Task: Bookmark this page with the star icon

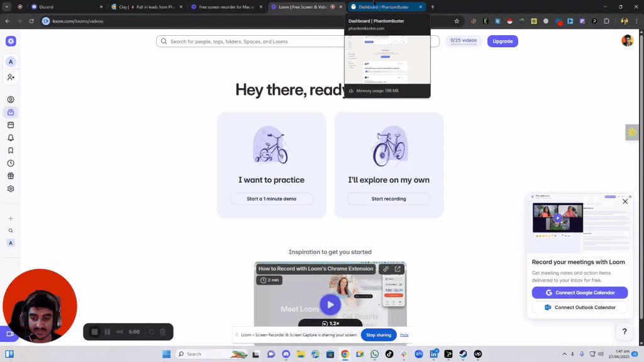Action: [457, 21]
